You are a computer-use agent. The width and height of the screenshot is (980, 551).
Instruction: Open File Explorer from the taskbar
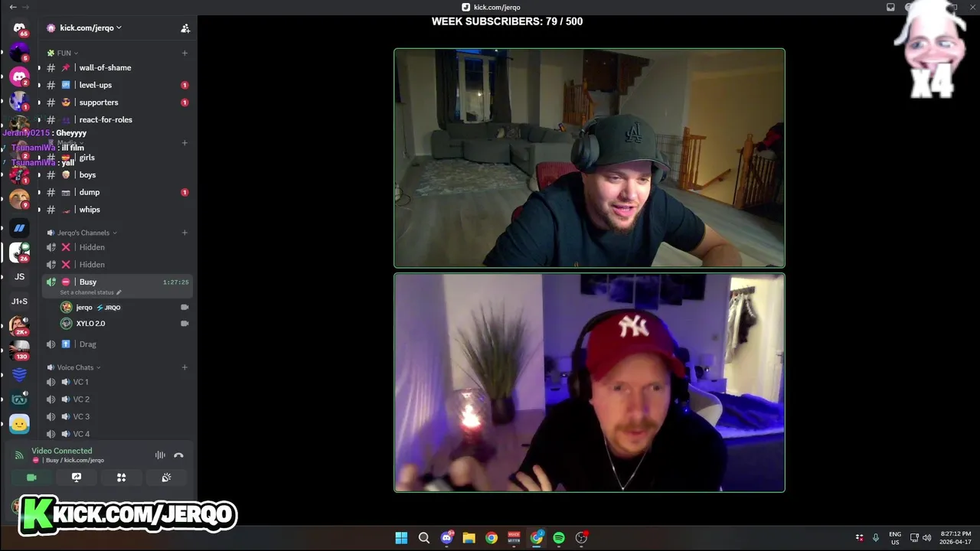coord(469,538)
